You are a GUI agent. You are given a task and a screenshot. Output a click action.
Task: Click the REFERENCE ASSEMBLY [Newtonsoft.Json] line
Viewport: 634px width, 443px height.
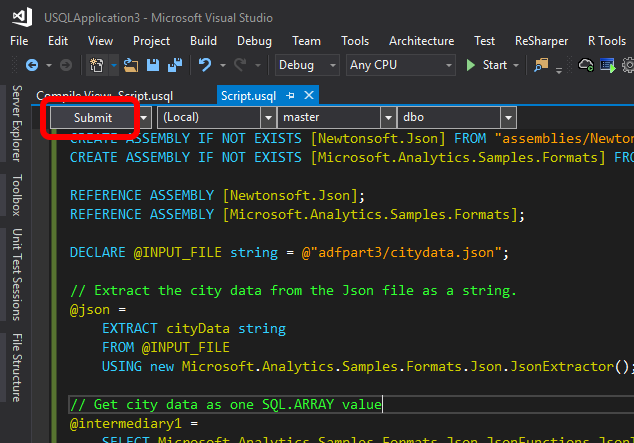[x=217, y=196]
